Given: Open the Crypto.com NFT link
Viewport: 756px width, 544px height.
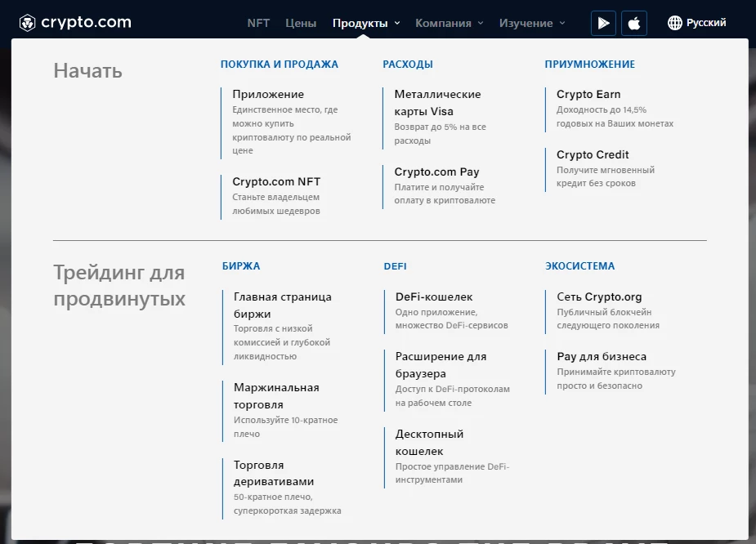Looking at the screenshot, I should [x=276, y=181].
